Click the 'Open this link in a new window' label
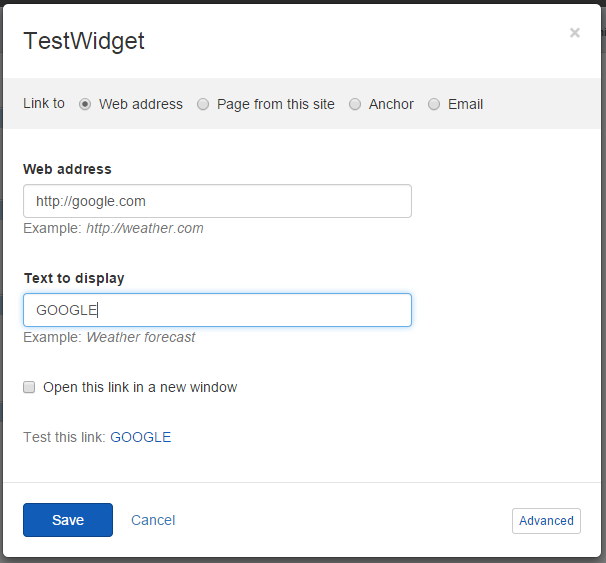 click(x=140, y=387)
